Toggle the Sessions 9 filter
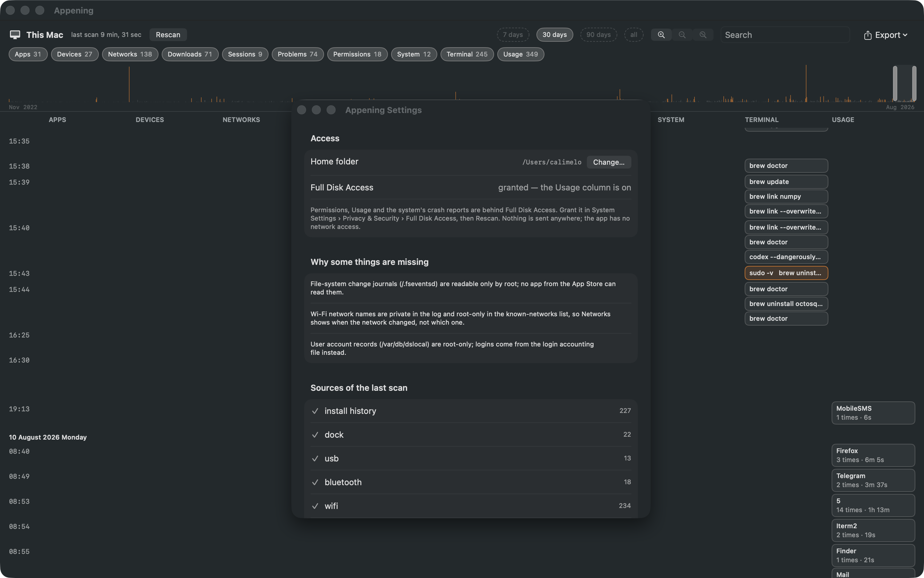Screen dimensions: 924x578 coord(245,54)
